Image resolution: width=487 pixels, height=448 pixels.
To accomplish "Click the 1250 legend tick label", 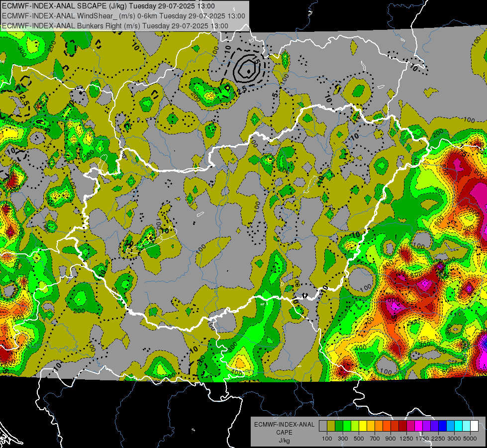I will (406, 439).
